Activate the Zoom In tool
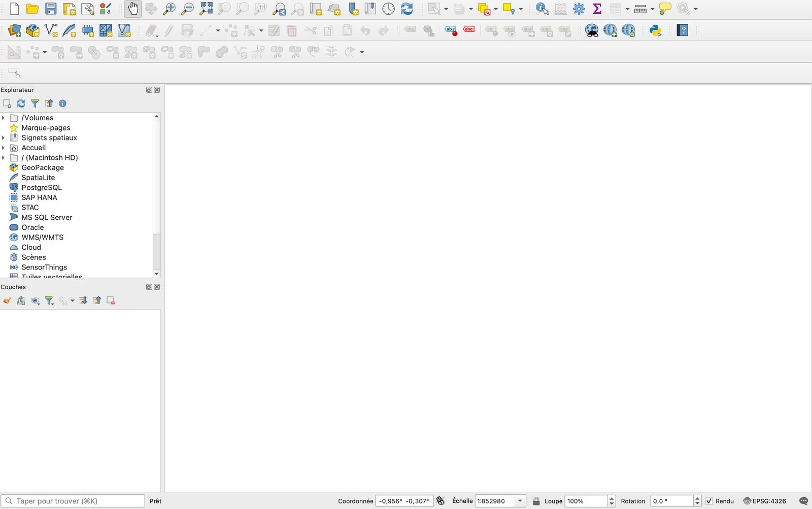 pyautogui.click(x=170, y=9)
